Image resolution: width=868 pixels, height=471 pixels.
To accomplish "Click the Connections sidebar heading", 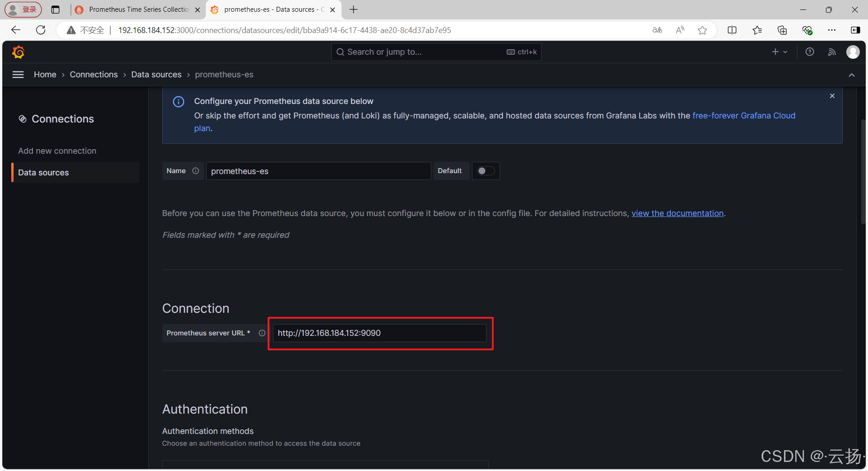I will 63,119.
